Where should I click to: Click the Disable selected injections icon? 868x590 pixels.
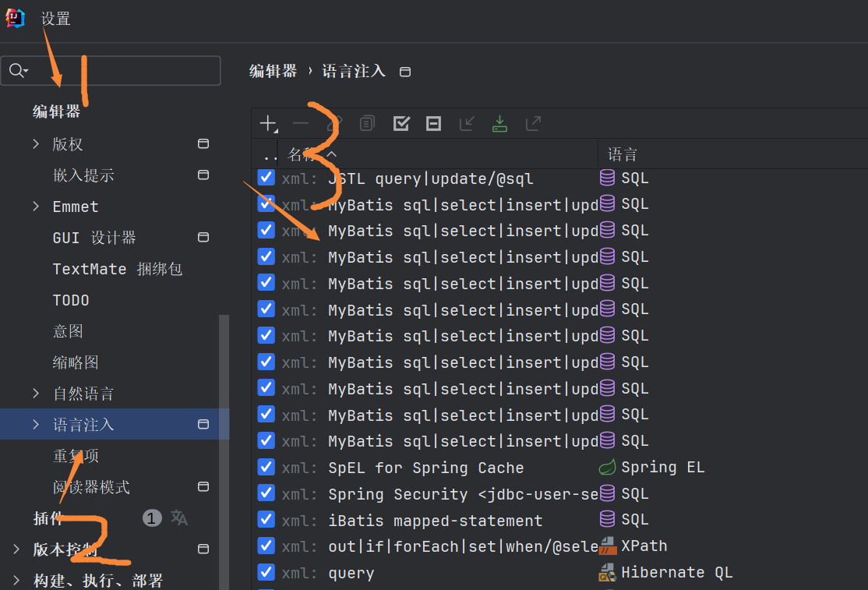[433, 123]
